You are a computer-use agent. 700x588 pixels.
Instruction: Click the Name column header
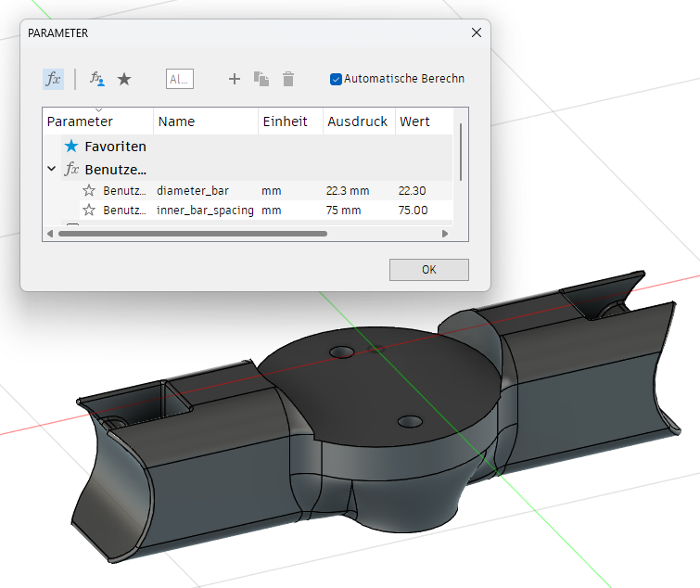coord(176,121)
